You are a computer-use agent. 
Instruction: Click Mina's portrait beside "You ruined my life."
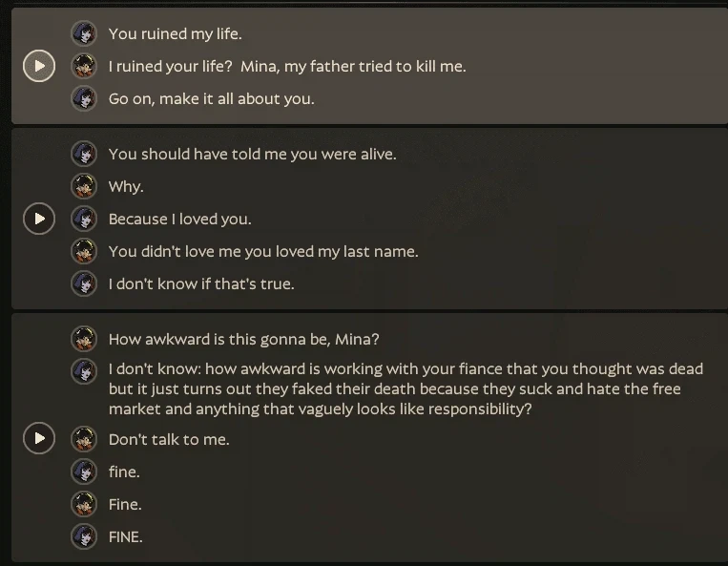coord(84,33)
